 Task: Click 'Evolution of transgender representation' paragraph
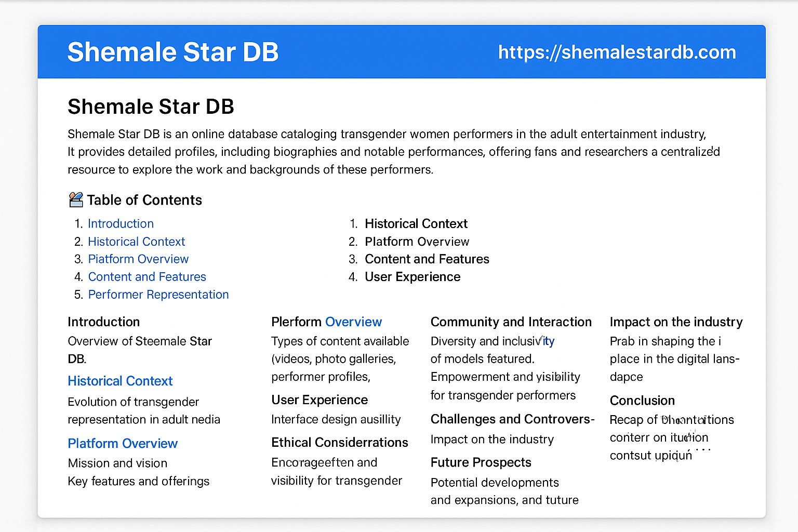144,410
